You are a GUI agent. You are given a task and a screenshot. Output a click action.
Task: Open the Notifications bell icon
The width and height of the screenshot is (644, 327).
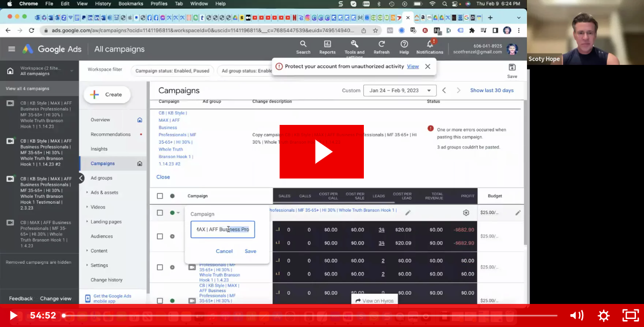pos(429,44)
